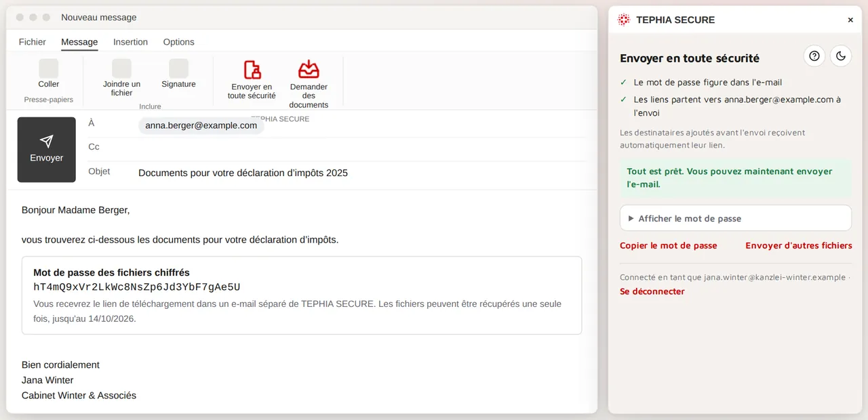Click the heading Mot de passe des fichiers chiffrés
868x420 pixels.
[x=111, y=272]
